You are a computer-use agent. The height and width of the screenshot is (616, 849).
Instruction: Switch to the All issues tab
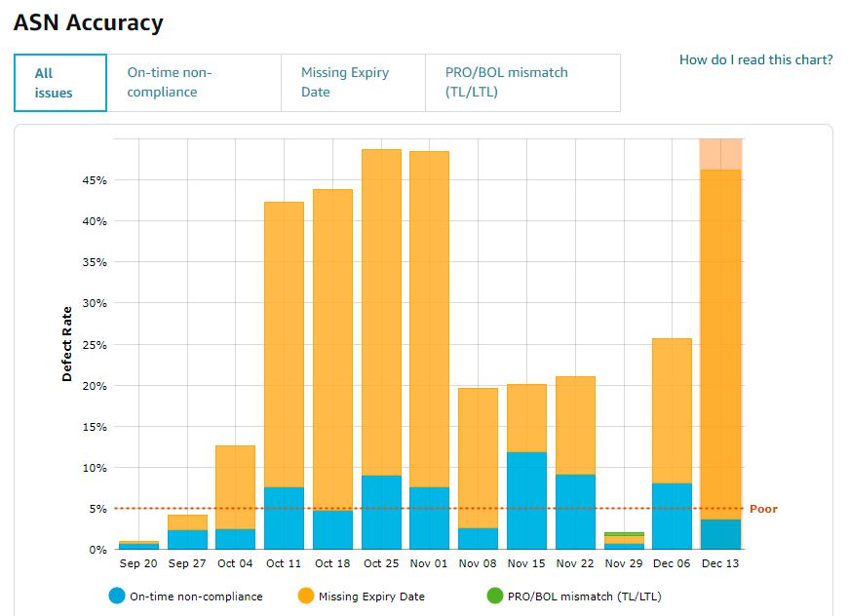[58, 83]
